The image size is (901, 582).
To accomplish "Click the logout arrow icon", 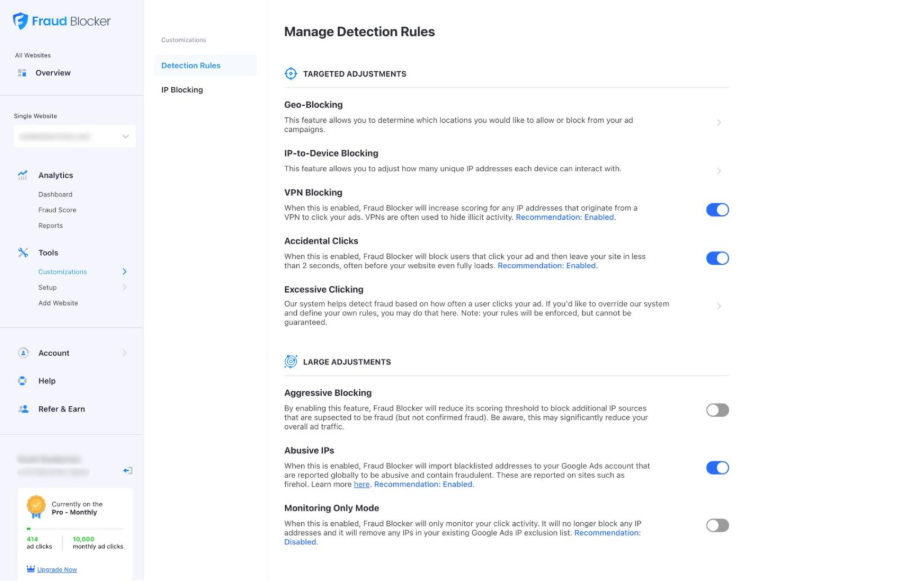I will tap(127, 470).
